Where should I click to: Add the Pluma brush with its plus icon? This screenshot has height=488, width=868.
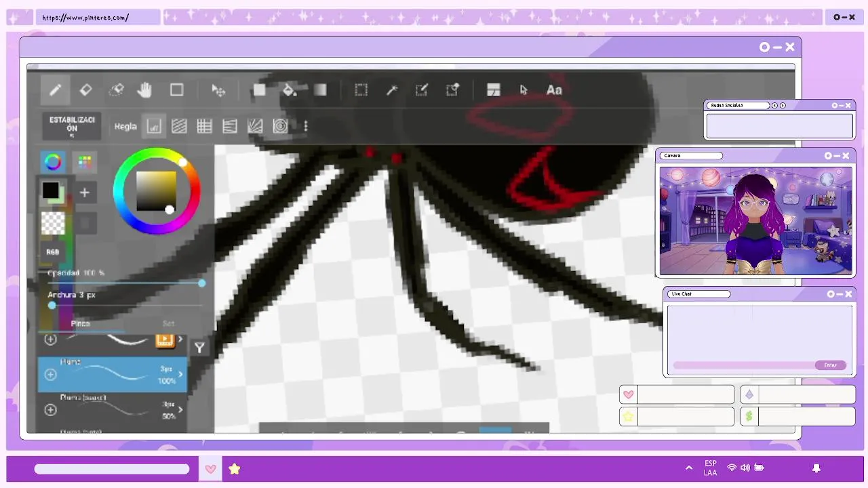pyautogui.click(x=51, y=374)
